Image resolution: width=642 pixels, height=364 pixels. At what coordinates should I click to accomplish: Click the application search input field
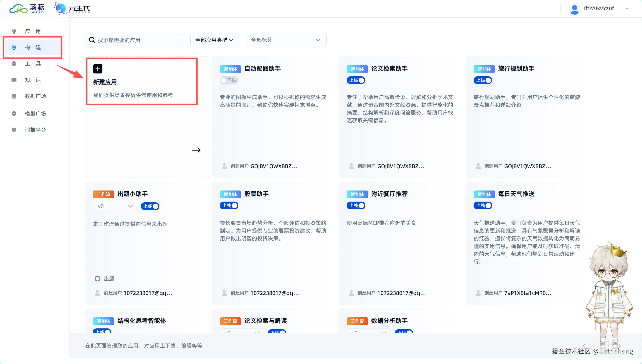(139, 40)
